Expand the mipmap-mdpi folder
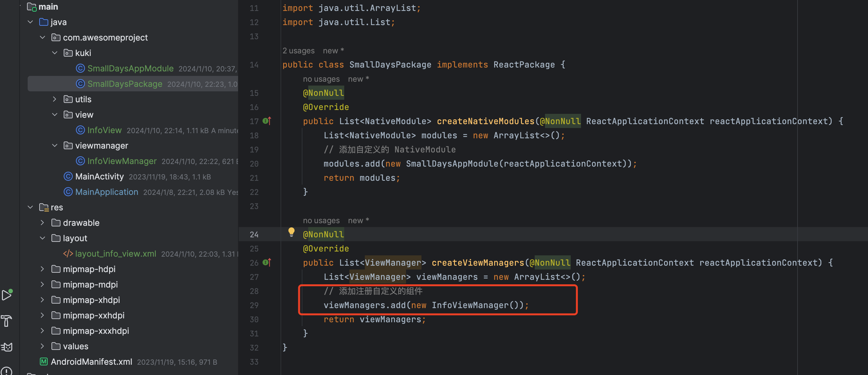Image resolution: width=868 pixels, height=375 pixels. pyautogui.click(x=42, y=284)
